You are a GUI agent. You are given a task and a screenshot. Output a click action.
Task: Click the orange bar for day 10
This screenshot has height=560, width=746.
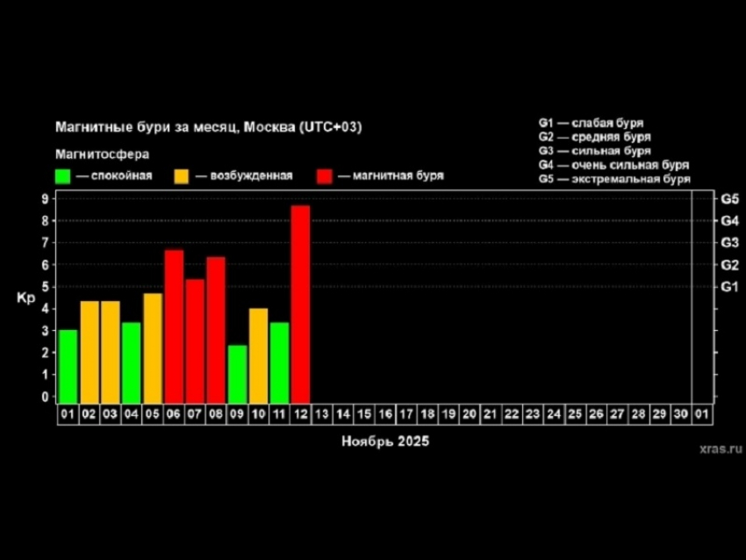point(258,354)
